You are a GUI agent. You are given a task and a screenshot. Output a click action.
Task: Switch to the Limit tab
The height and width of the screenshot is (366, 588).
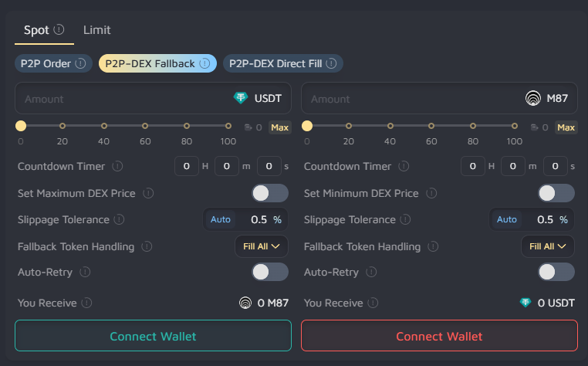click(x=96, y=30)
